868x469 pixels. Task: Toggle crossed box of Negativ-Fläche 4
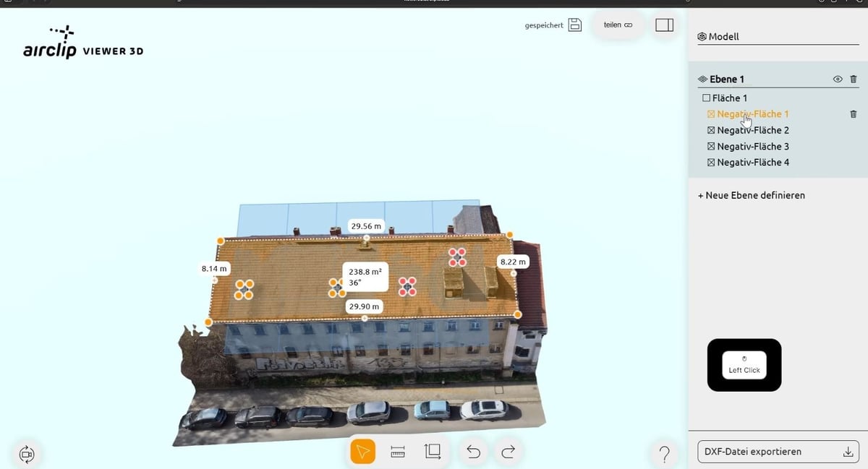tap(711, 163)
